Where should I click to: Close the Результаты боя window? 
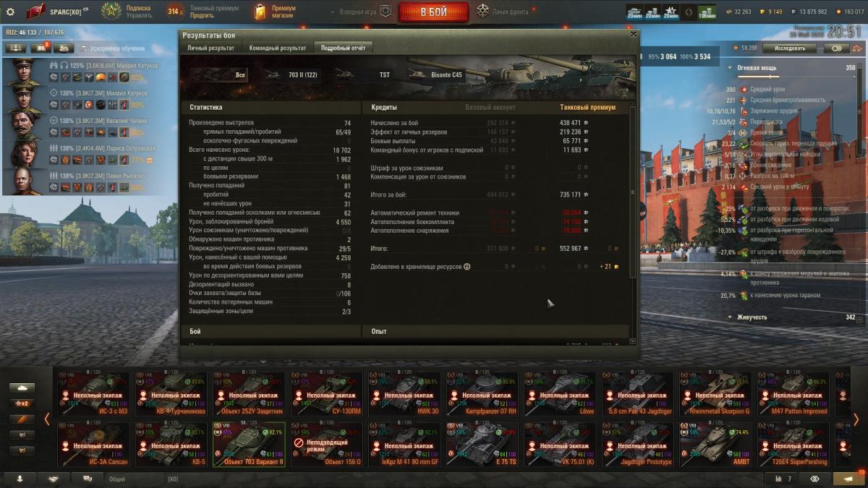point(634,34)
